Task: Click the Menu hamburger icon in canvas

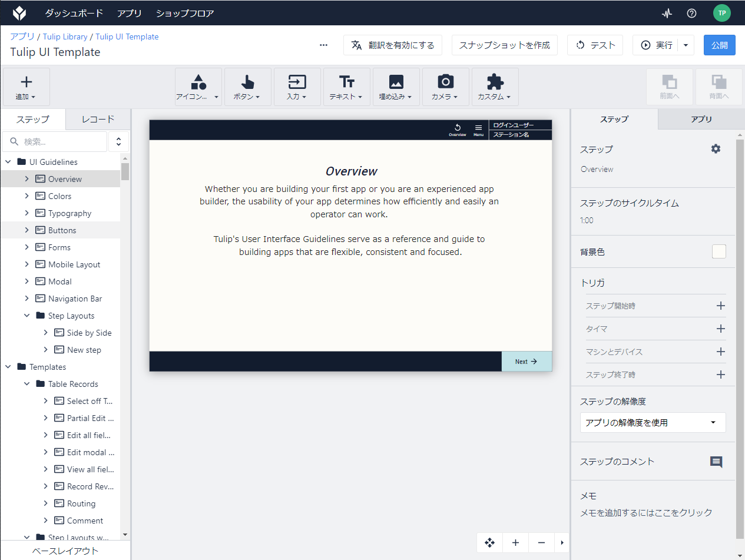Action: [x=478, y=130]
